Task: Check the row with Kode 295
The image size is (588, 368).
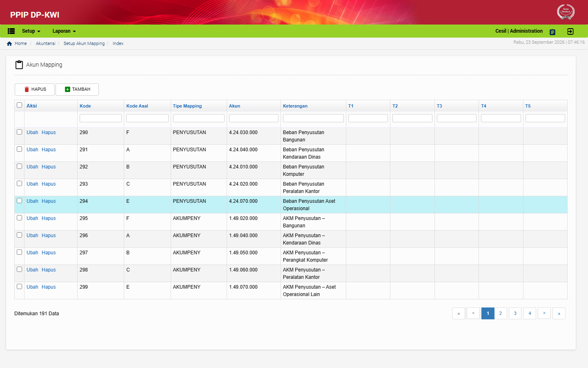Action: [19, 218]
